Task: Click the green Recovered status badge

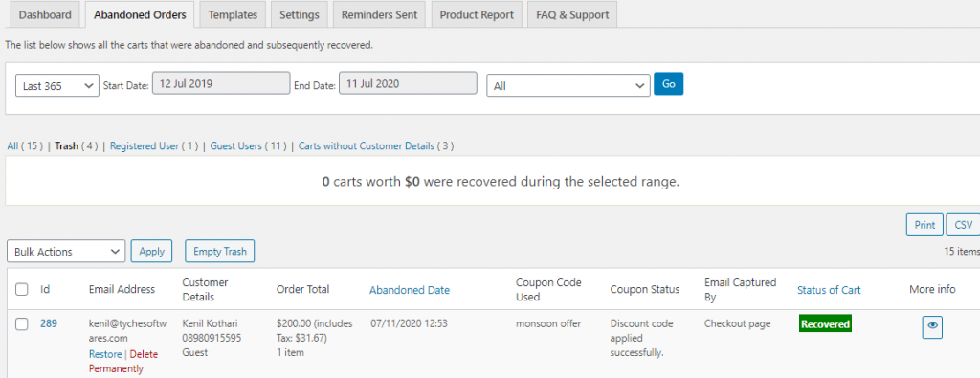Action: point(826,324)
